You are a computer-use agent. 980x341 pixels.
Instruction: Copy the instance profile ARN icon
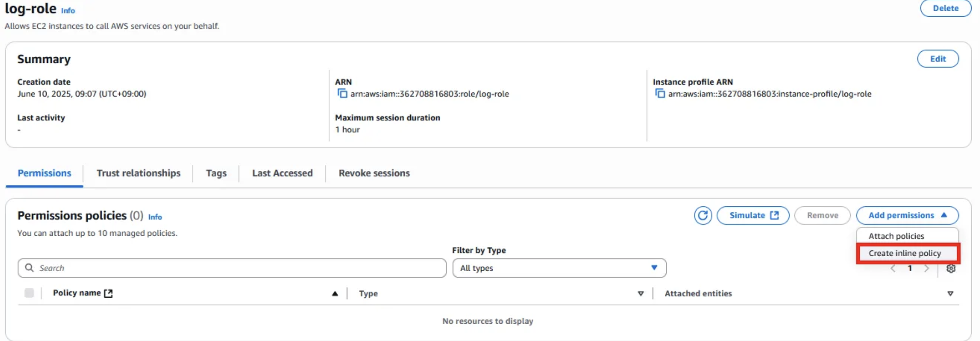pos(660,94)
